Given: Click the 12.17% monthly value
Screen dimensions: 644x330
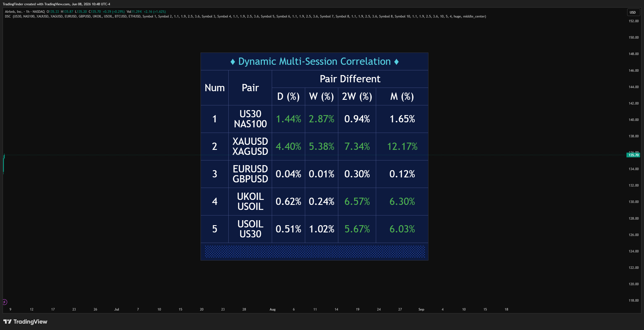Looking at the screenshot, I should tap(402, 147).
